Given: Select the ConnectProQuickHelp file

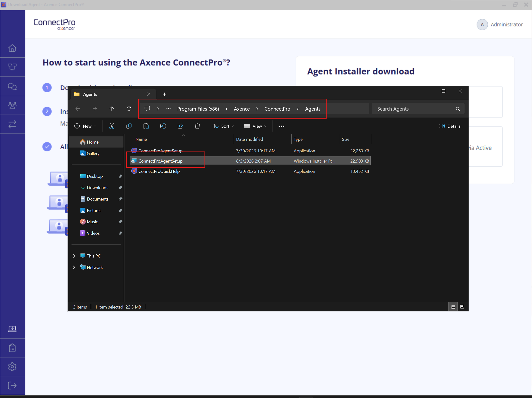Looking at the screenshot, I should (250, 171).
